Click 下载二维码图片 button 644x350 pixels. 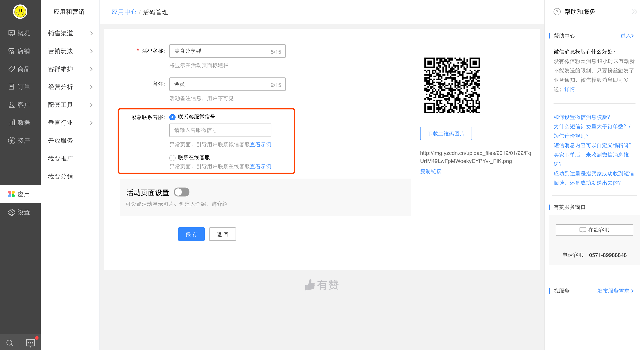[446, 133]
